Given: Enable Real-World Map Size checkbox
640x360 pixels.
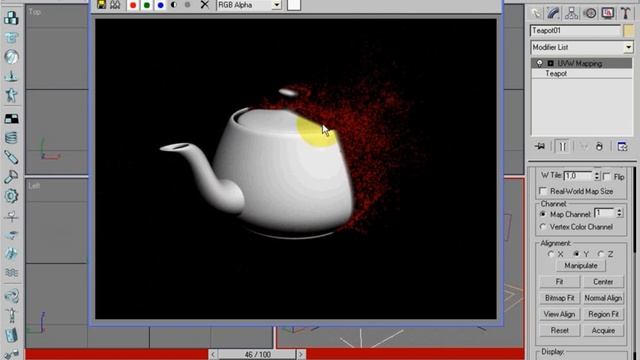Looking at the screenshot, I should tap(543, 191).
